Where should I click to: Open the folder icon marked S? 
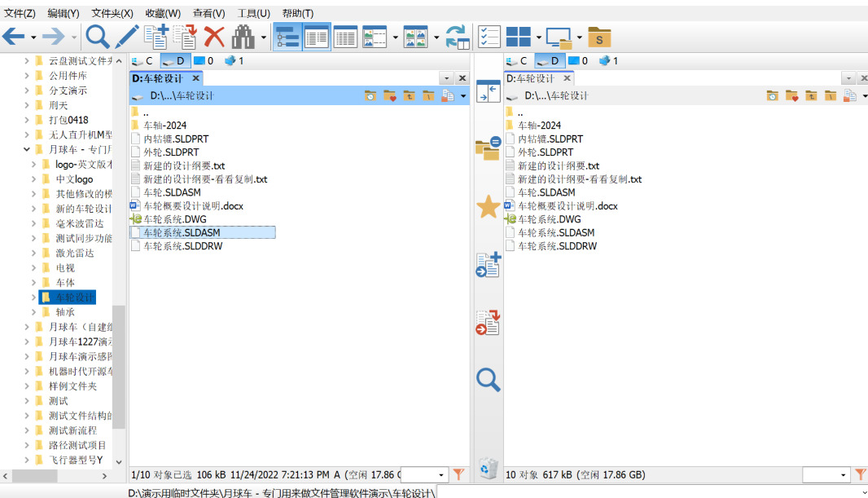pos(599,37)
